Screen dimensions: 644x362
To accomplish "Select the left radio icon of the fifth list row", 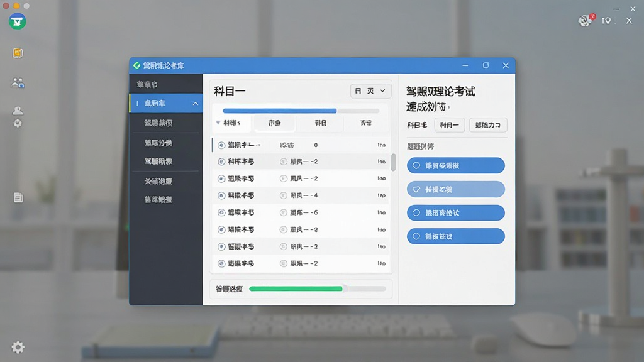I will (221, 212).
